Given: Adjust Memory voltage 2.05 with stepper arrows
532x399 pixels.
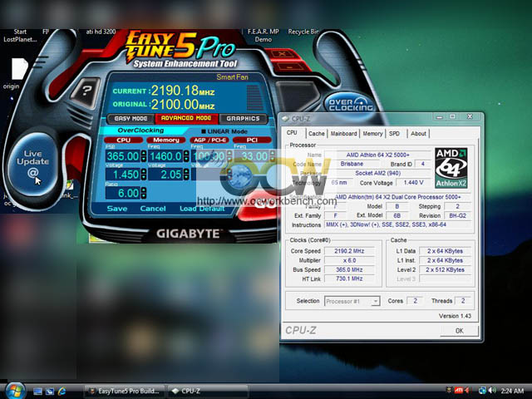Looking at the screenshot, I should click(x=186, y=175).
